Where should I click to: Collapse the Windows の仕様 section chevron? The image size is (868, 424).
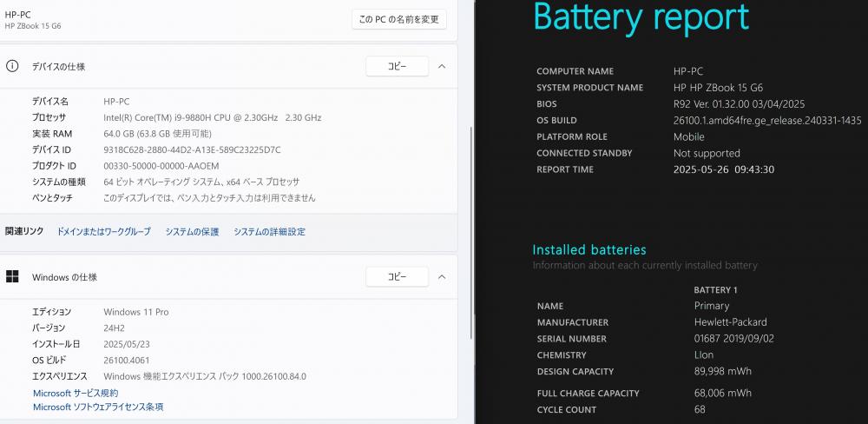click(x=442, y=276)
